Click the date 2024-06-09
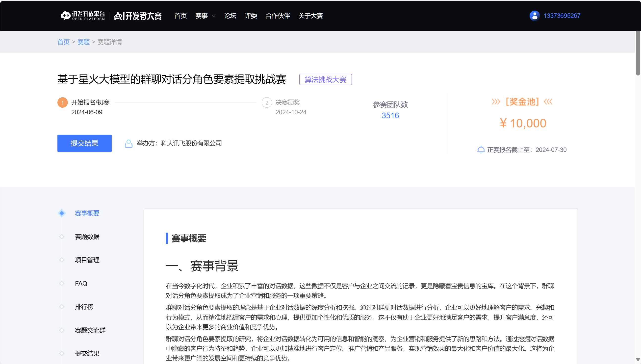 pyautogui.click(x=87, y=112)
